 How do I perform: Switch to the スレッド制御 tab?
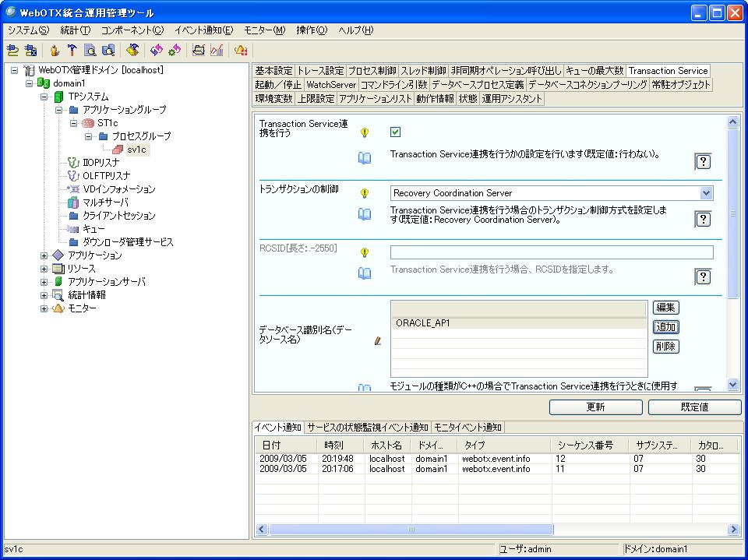pyautogui.click(x=423, y=71)
